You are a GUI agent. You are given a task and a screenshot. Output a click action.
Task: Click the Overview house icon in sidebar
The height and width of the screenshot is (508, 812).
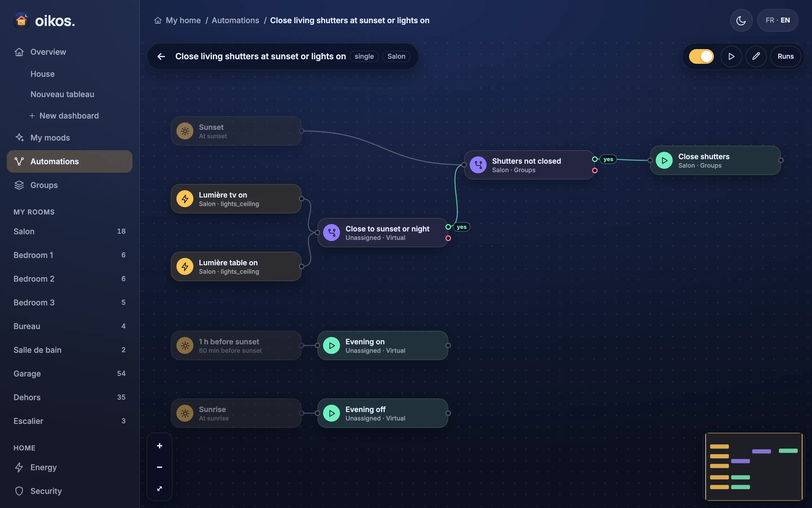pyautogui.click(x=19, y=52)
